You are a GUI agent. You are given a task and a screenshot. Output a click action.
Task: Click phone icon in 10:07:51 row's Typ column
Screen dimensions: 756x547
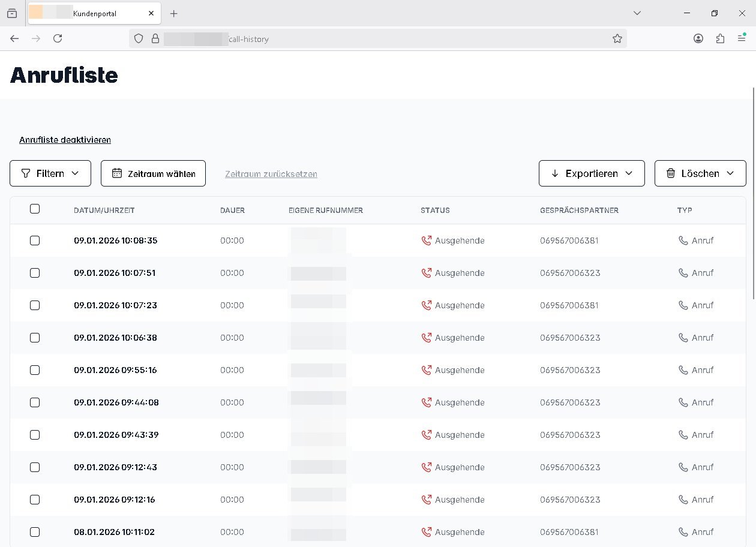point(683,273)
